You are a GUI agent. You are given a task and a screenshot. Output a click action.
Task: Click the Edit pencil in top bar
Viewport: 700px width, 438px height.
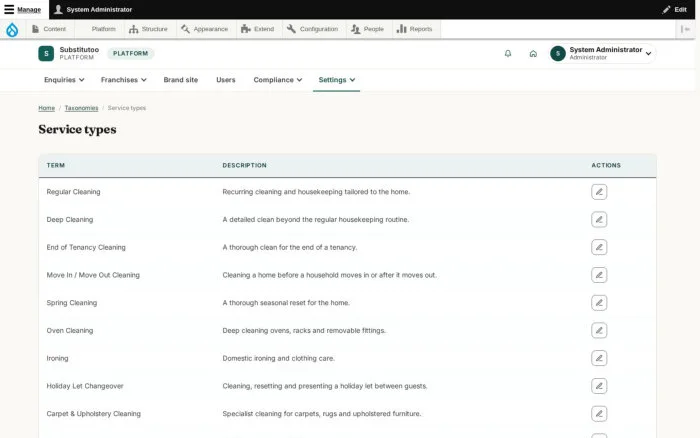point(675,9)
